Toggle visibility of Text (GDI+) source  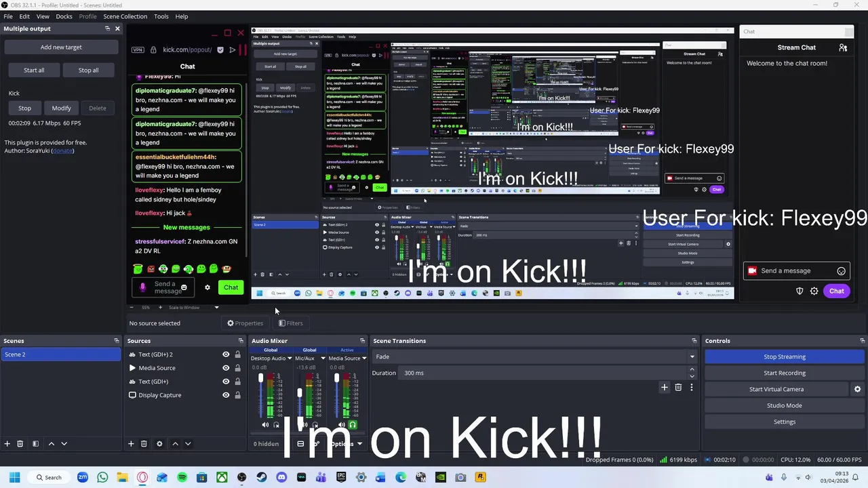pyautogui.click(x=226, y=382)
